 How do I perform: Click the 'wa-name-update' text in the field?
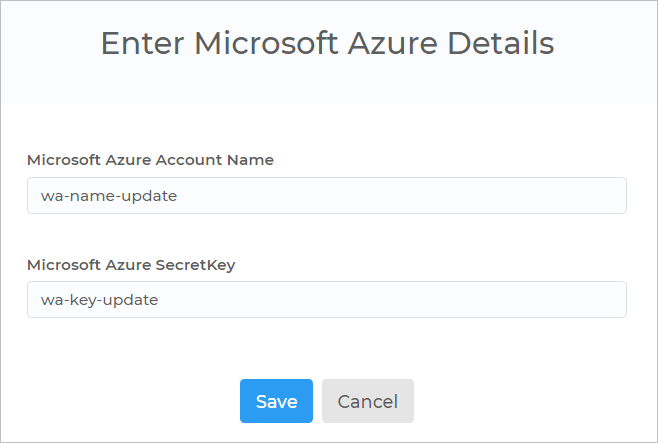click(109, 196)
